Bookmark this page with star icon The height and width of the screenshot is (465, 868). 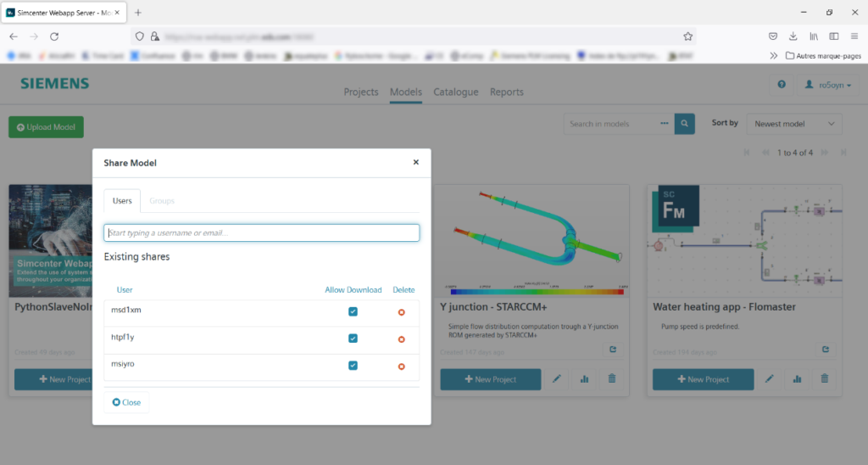point(687,36)
